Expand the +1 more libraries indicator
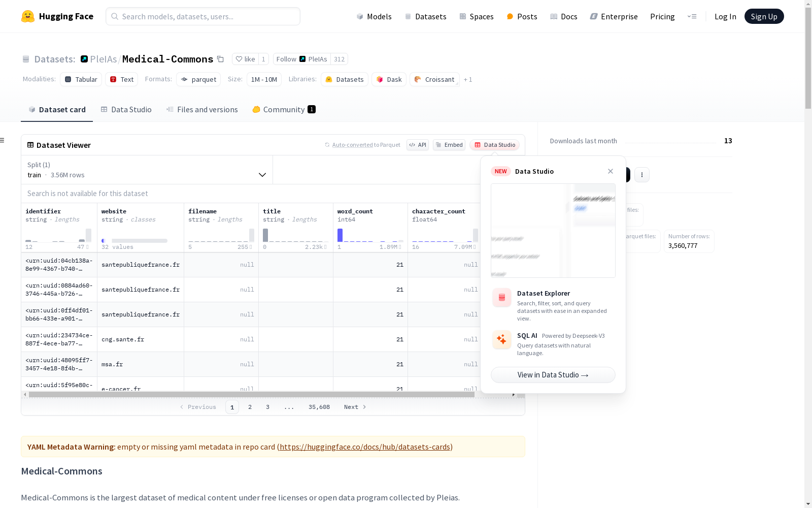Viewport: 812px width, 508px height. click(468, 80)
